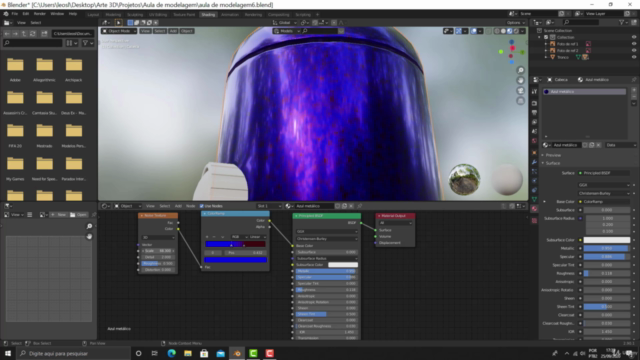
Task: Toggle viewport overlays display
Action: pos(474,31)
